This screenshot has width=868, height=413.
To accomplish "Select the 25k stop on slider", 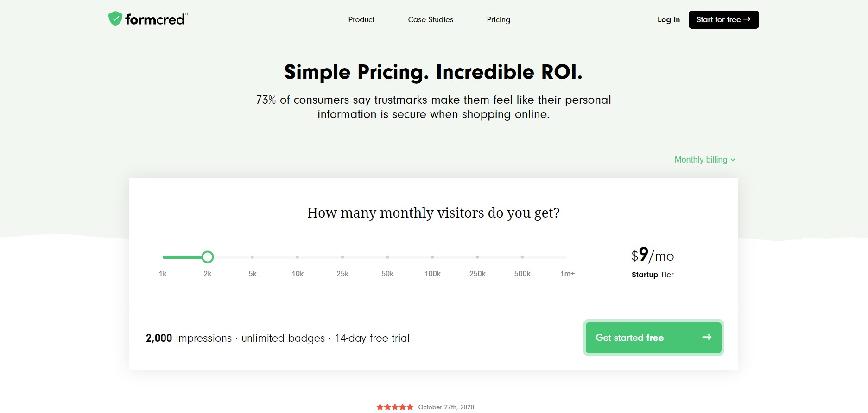I will click(342, 257).
